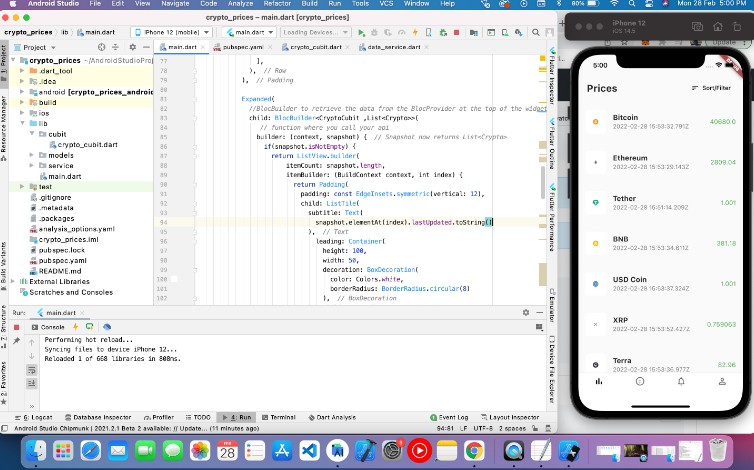Toggle the Favorites tool window strip
The image size is (754, 470).
point(4,382)
